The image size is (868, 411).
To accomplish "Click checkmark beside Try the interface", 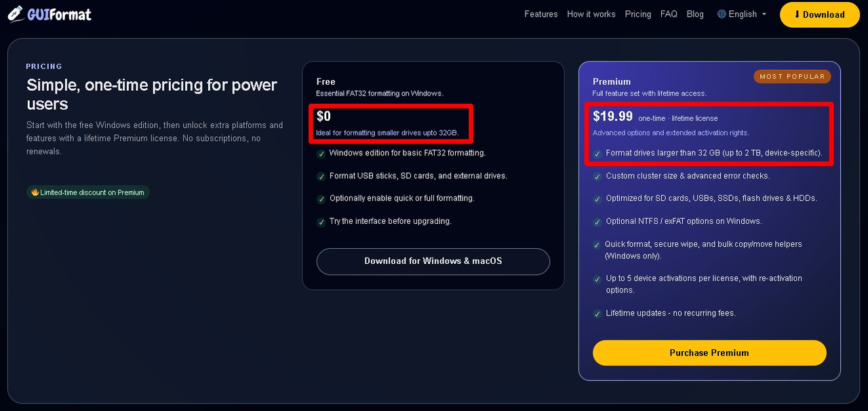I will pyautogui.click(x=321, y=222).
